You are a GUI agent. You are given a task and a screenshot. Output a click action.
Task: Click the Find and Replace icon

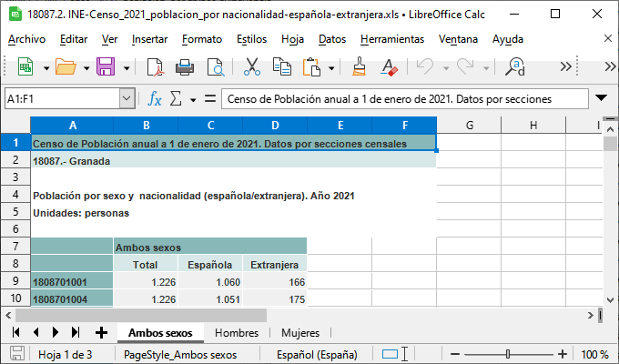[x=515, y=66]
